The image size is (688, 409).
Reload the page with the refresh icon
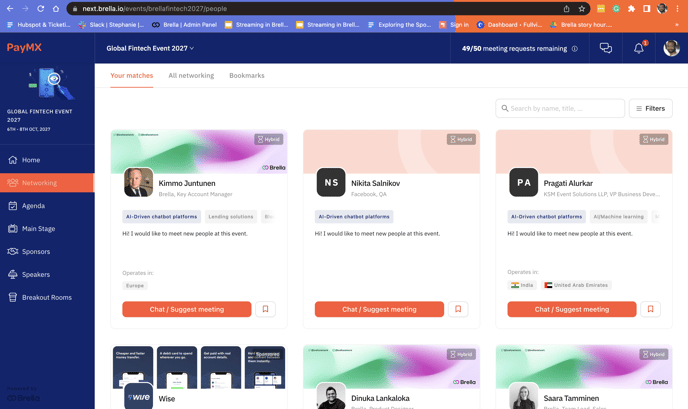tap(40, 8)
